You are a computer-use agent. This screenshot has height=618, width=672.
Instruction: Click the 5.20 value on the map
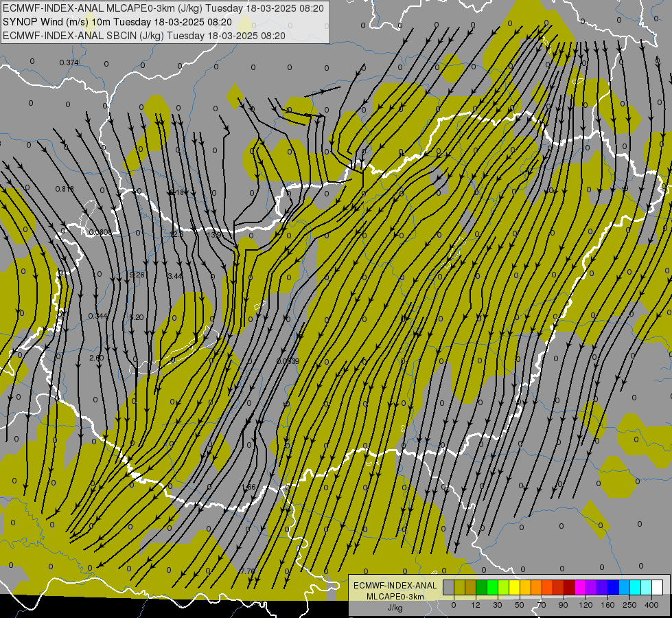137,317
